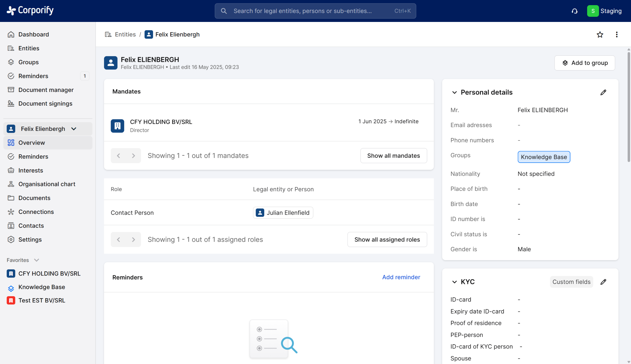
Task: Edit Personal details with pencil icon
Action: [603, 92]
